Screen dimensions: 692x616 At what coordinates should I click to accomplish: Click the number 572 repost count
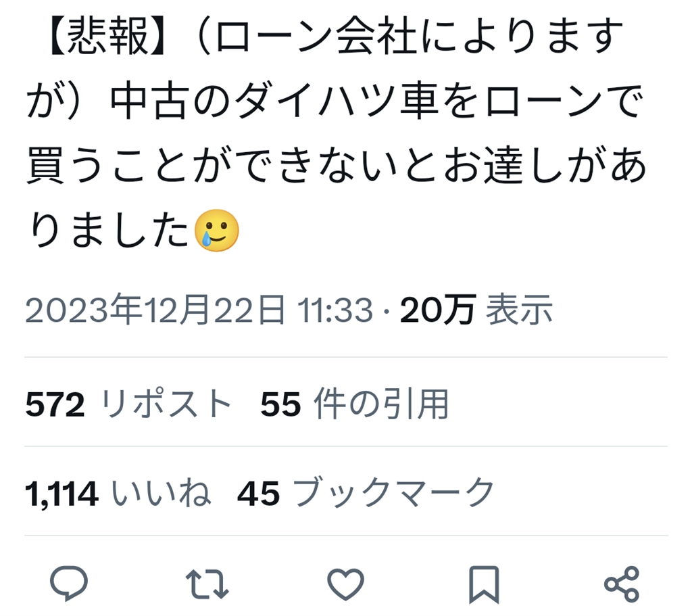[55, 404]
